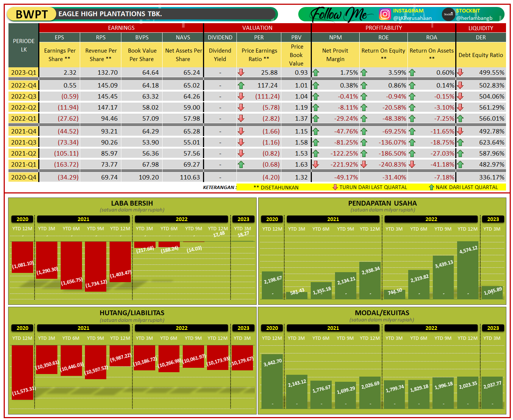The height and width of the screenshot is (420, 513).
Task: Click the RPS value 145.09
Action: click(x=107, y=85)
